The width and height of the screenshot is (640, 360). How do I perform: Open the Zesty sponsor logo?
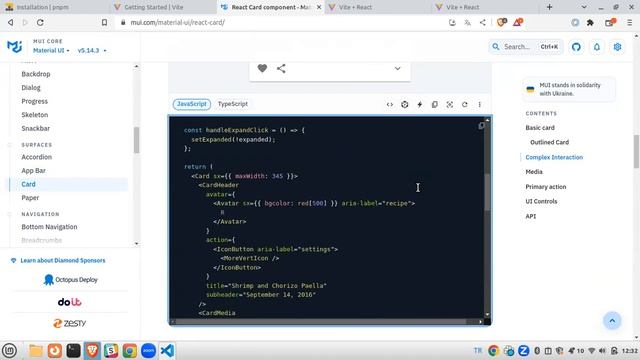point(69,323)
